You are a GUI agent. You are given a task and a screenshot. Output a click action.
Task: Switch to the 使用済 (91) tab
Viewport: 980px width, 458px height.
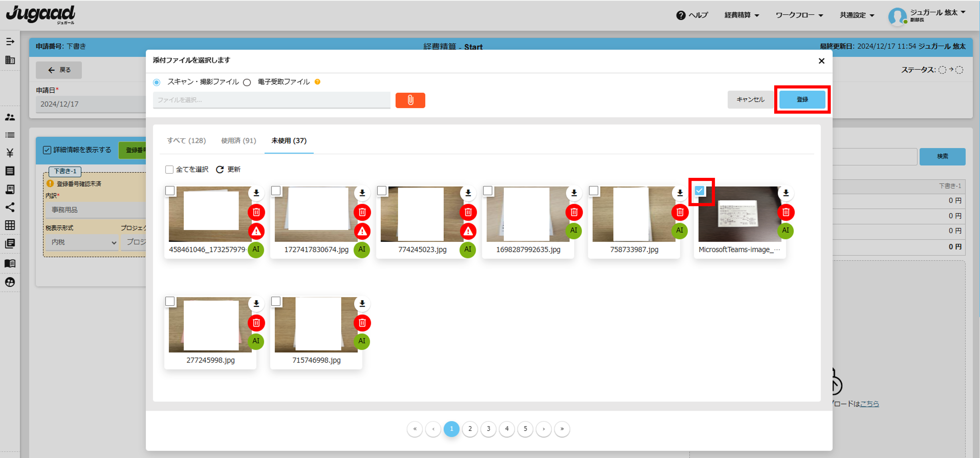pyautogui.click(x=239, y=140)
